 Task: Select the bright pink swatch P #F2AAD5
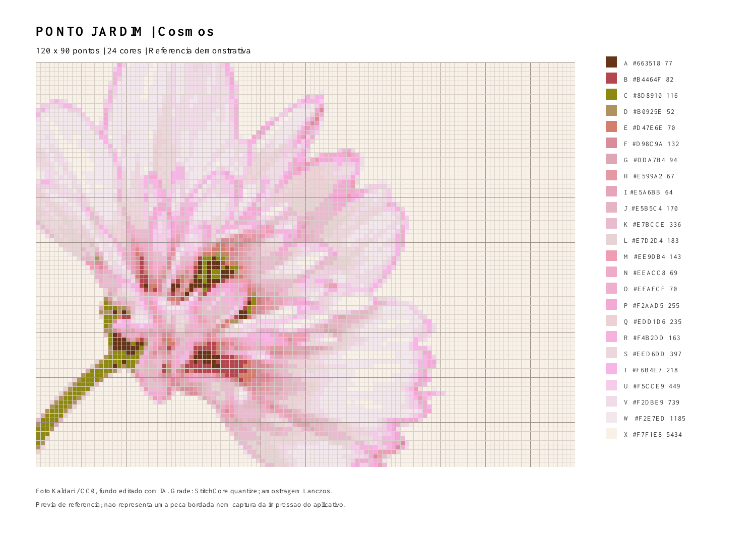coord(611,304)
